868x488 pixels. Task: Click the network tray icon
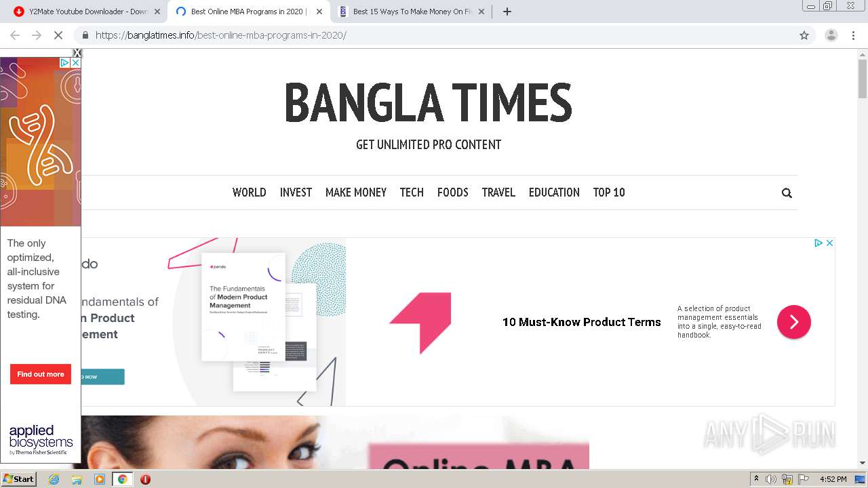click(x=787, y=479)
